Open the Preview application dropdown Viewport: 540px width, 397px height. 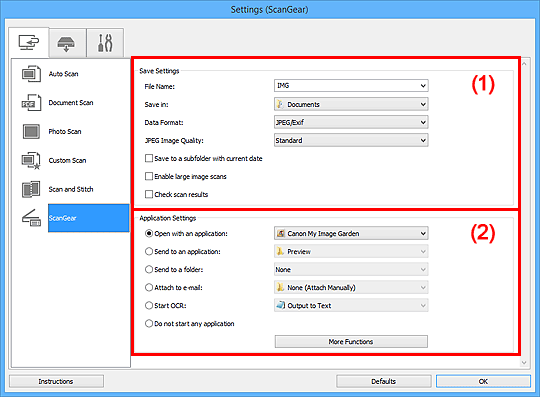351,251
